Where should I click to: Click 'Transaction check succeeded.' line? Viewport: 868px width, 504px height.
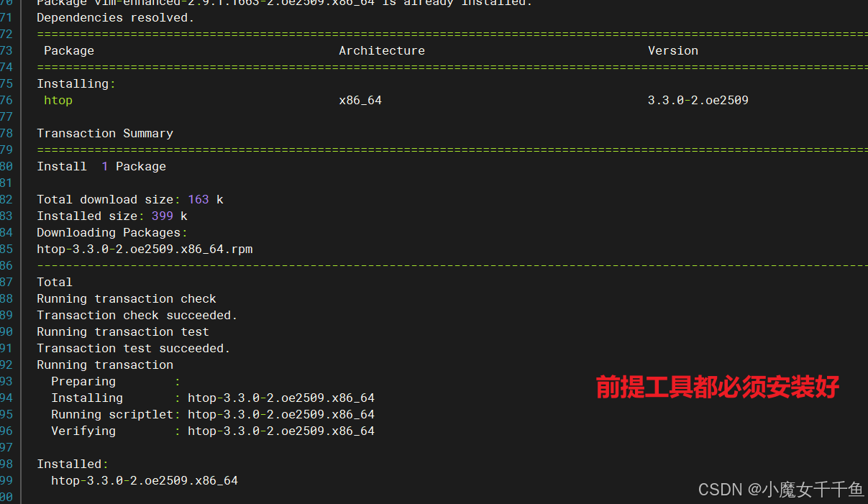[x=137, y=315]
